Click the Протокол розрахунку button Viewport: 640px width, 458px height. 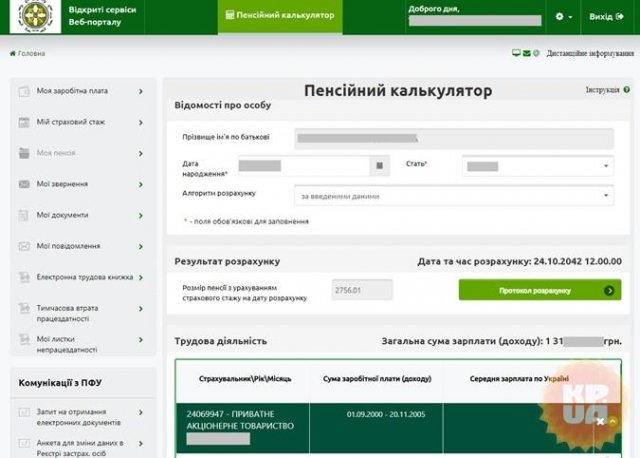pos(540,290)
